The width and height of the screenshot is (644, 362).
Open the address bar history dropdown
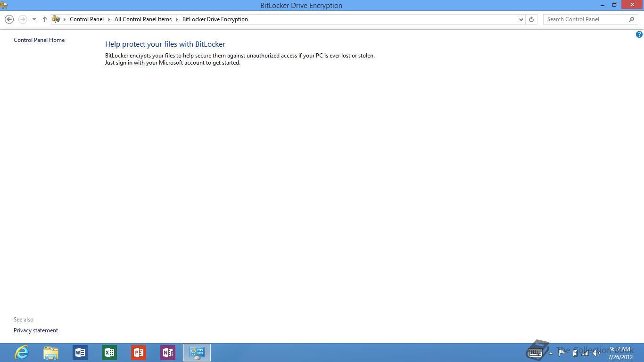tap(521, 19)
